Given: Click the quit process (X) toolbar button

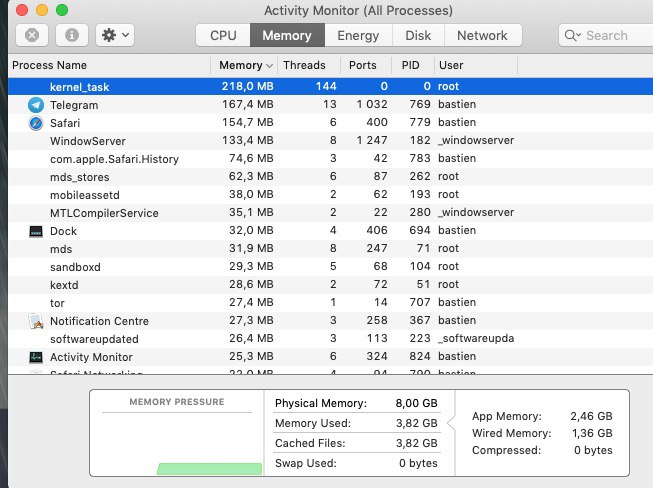Looking at the screenshot, I should point(32,35).
